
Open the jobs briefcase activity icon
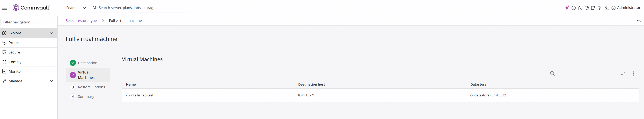pos(580,8)
